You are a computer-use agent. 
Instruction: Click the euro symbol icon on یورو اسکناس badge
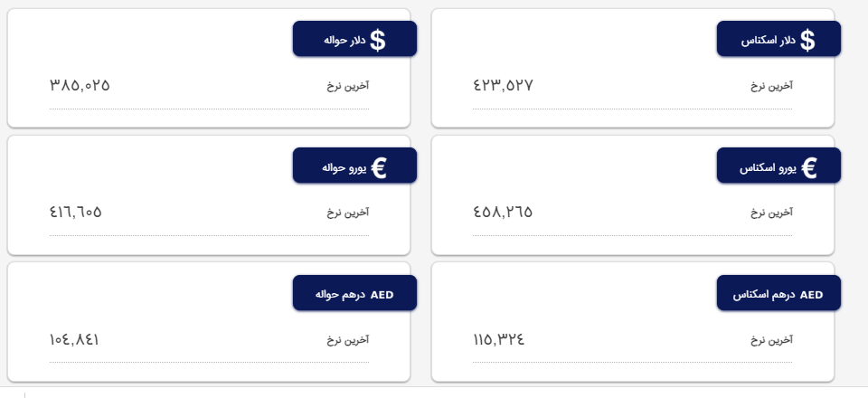pyautogui.click(x=809, y=167)
